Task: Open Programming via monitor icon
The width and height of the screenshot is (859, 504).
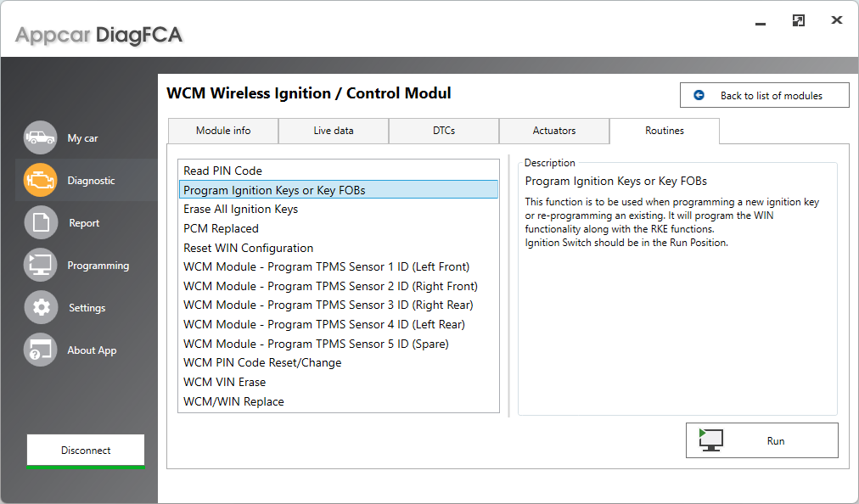Action: 40,265
